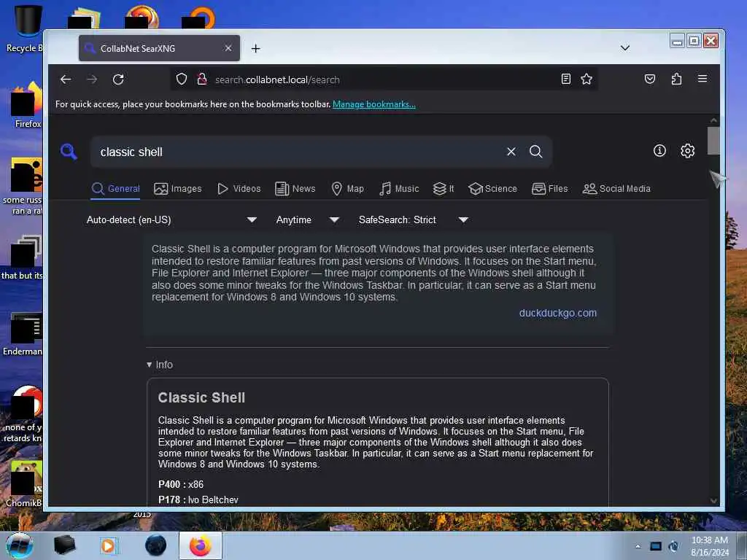
Task: Switch to the Social Media tab
Action: (x=616, y=189)
